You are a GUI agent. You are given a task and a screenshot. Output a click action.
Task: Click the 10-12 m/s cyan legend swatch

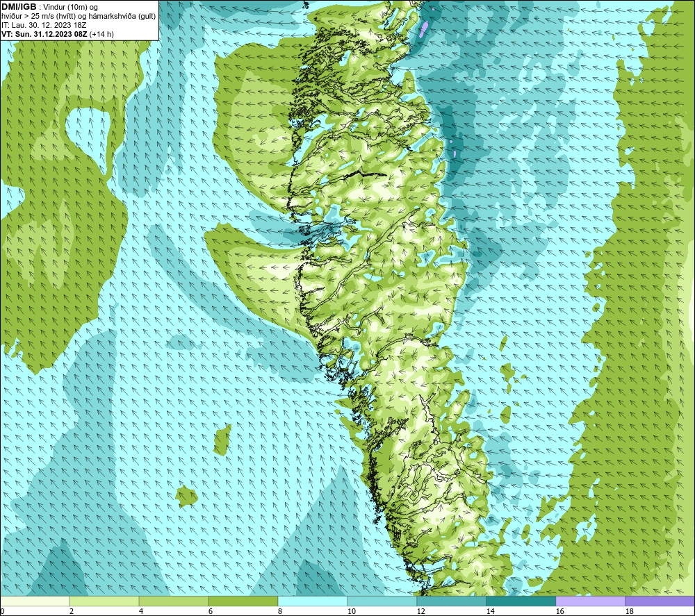[382, 601]
